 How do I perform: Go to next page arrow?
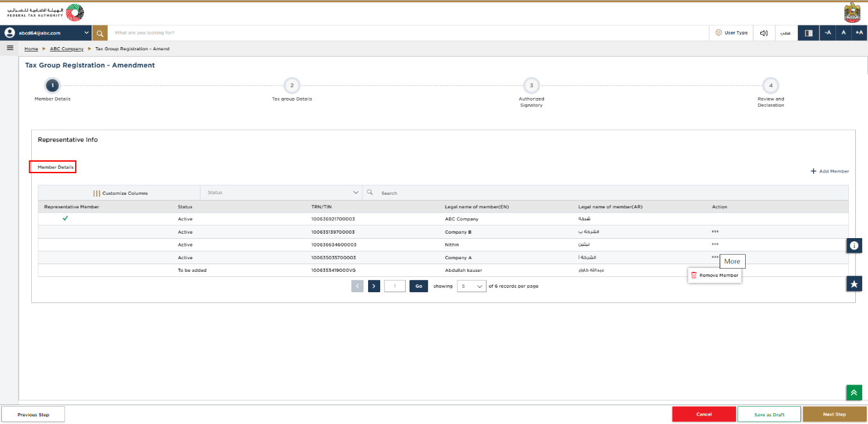(374, 286)
